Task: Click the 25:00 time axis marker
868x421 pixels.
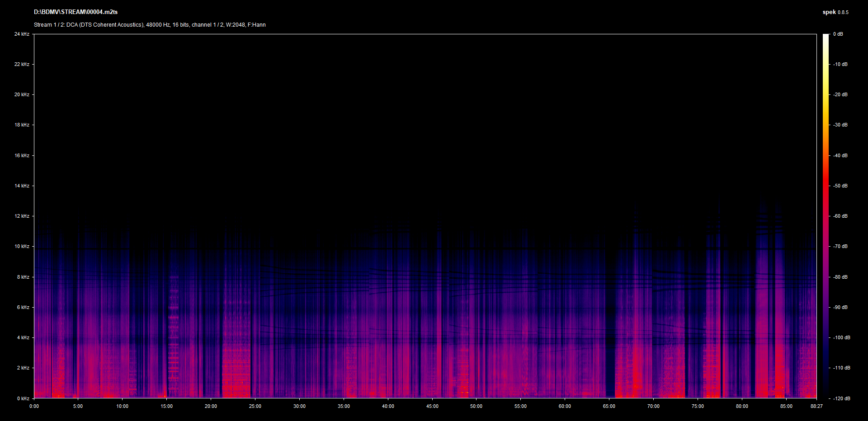Action: pos(255,406)
